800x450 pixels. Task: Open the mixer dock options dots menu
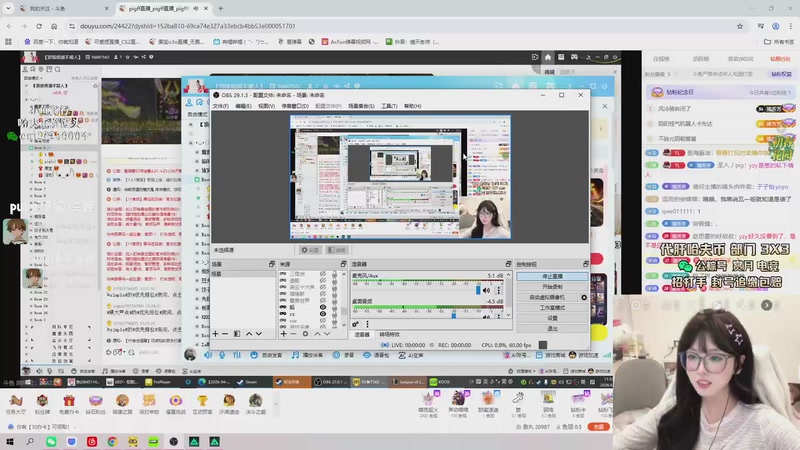(x=367, y=324)
